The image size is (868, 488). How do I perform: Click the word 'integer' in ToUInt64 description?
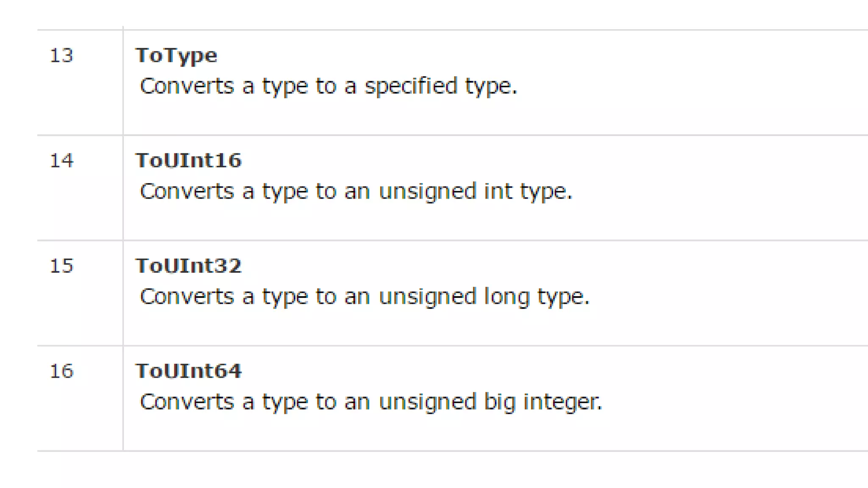click(562, 402)
